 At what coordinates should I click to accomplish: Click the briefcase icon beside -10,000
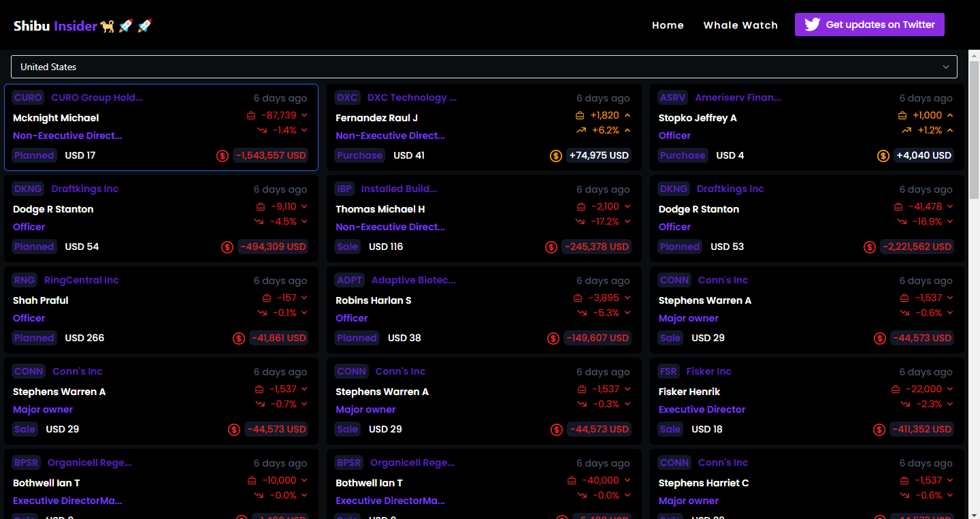[x=252, y=480]
